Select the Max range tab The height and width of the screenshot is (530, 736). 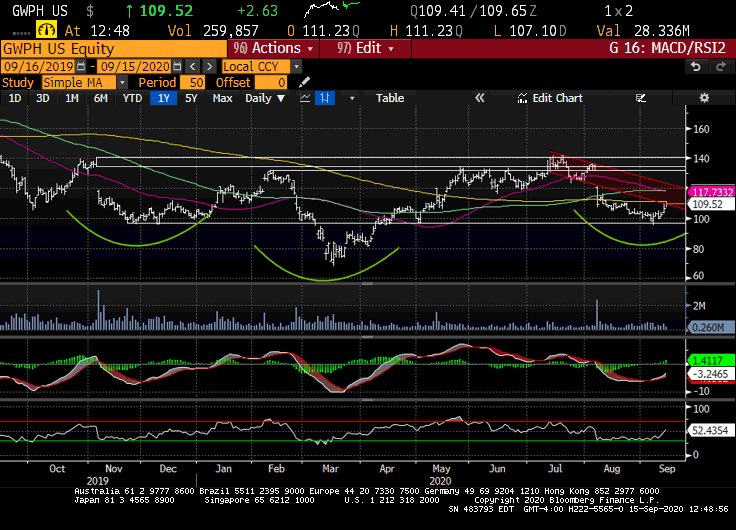click(222, 98)
